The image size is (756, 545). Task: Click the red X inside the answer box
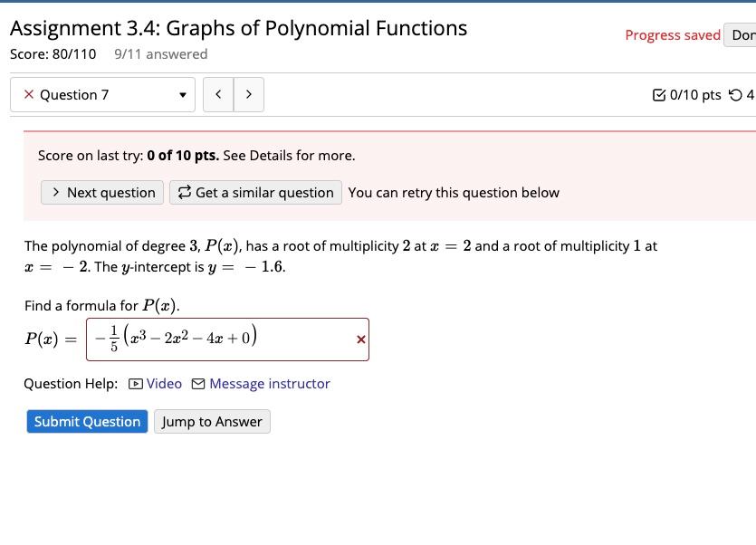coord(360,339)
